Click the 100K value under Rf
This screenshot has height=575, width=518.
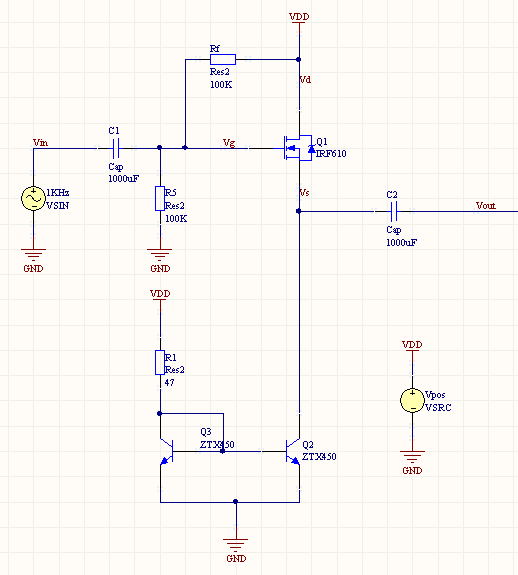pos(221,85)
